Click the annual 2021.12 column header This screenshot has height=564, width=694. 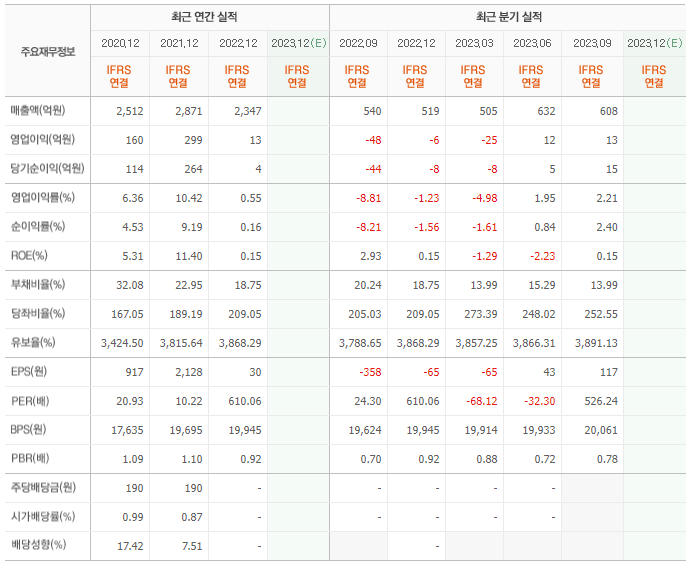coord(179,43)
